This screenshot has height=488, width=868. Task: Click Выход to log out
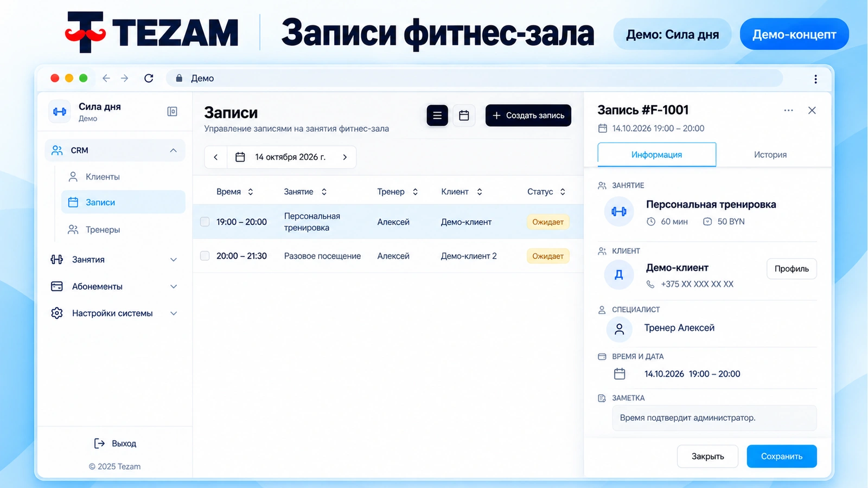[x=115, y=444]
